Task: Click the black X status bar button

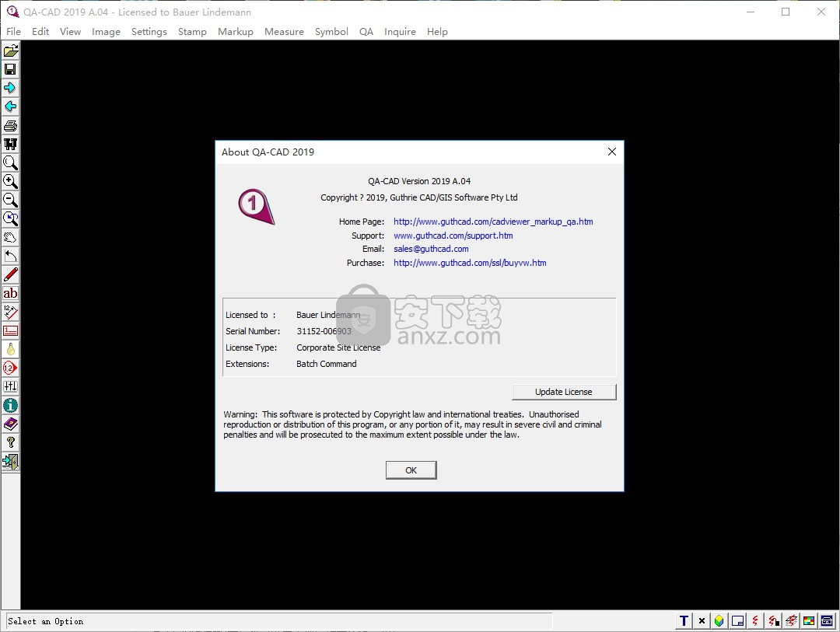Action: click(702, 621)
